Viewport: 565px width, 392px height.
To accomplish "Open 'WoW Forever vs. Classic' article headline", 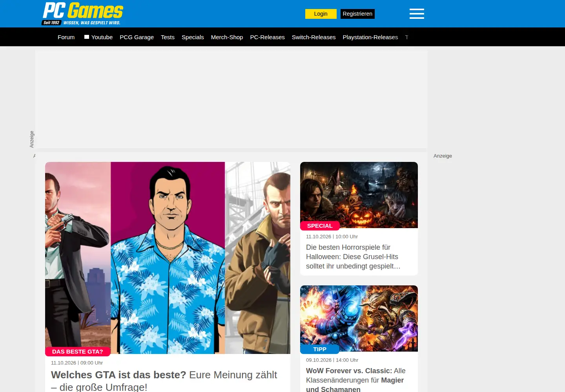I will click(355, 380).
